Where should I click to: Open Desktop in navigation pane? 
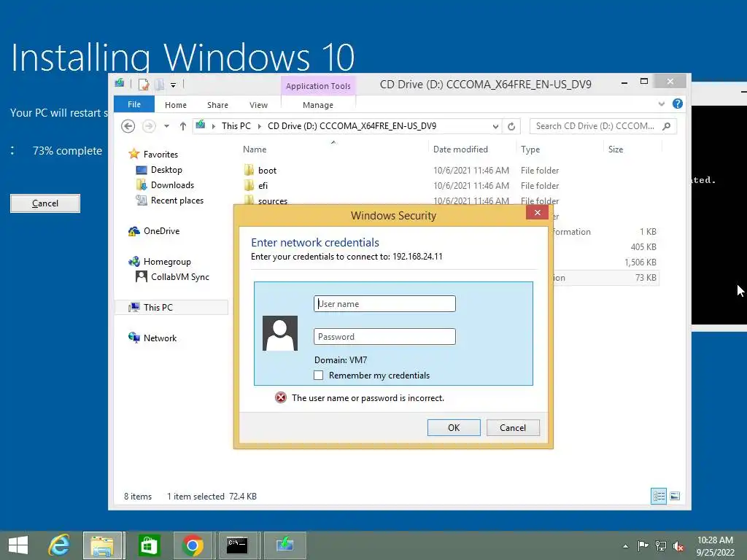pyautogui.click(x=166, y=169)
